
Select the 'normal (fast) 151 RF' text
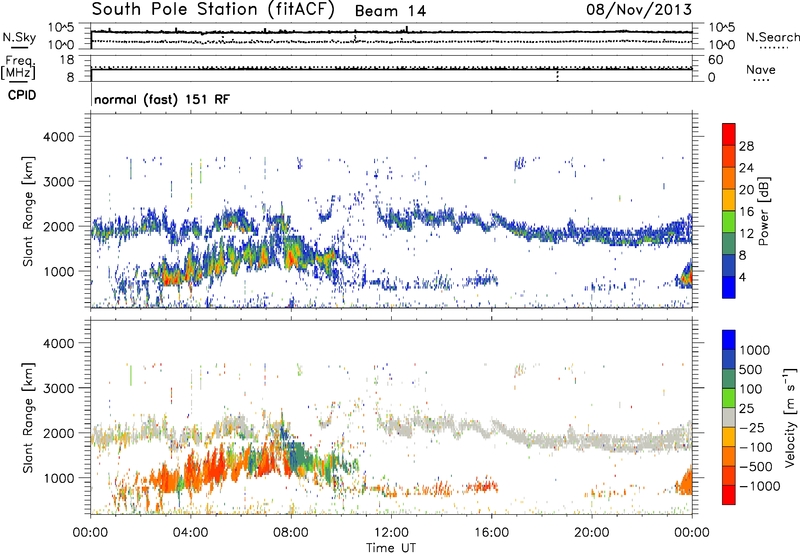[162, 99]
